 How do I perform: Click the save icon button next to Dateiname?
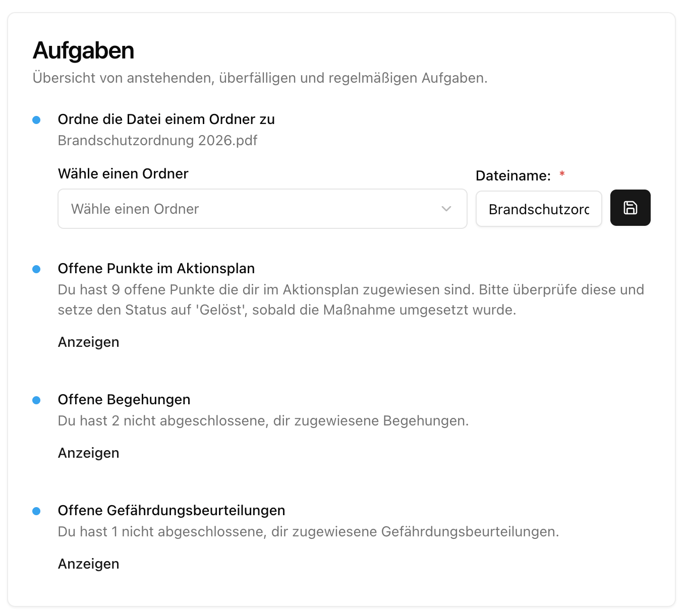(630, 208)
